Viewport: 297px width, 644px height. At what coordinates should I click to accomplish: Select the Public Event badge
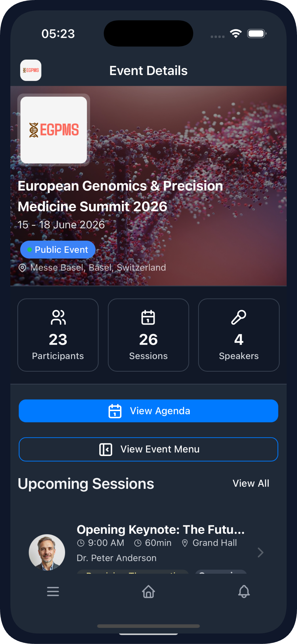pos(58,250)
